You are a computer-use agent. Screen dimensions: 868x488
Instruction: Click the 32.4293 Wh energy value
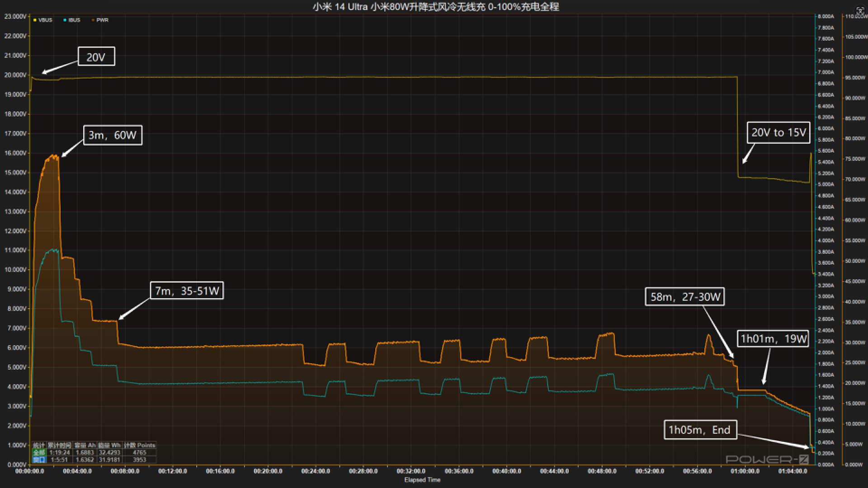[x=109, y=452]
